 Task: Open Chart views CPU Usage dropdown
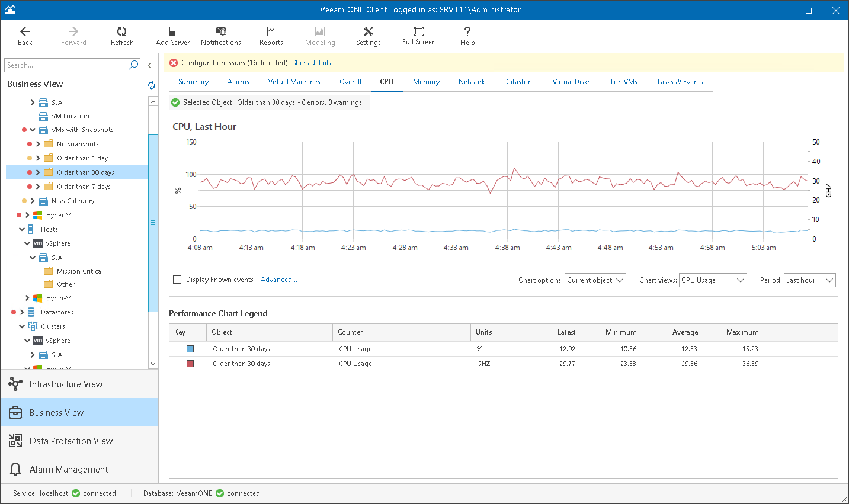713,280
